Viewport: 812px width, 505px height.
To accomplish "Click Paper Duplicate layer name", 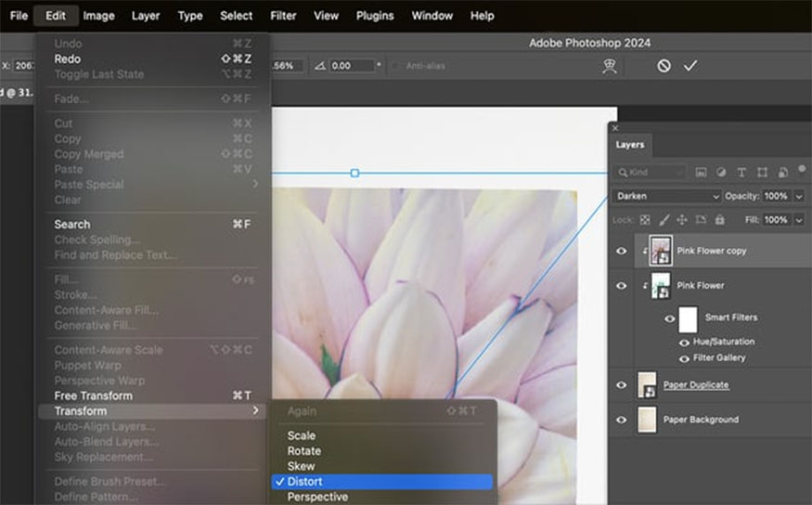I will pyautogui.click(x=696, y=385).
